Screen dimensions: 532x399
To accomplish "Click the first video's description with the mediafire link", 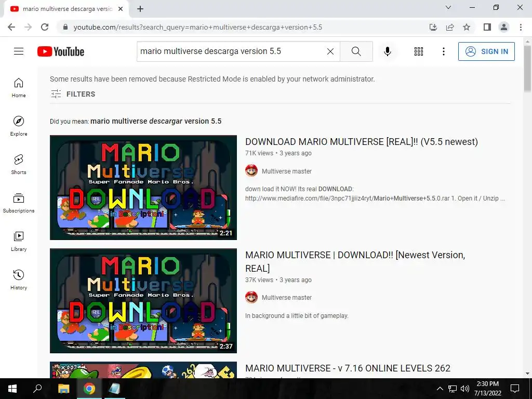I will click(375, 194).
